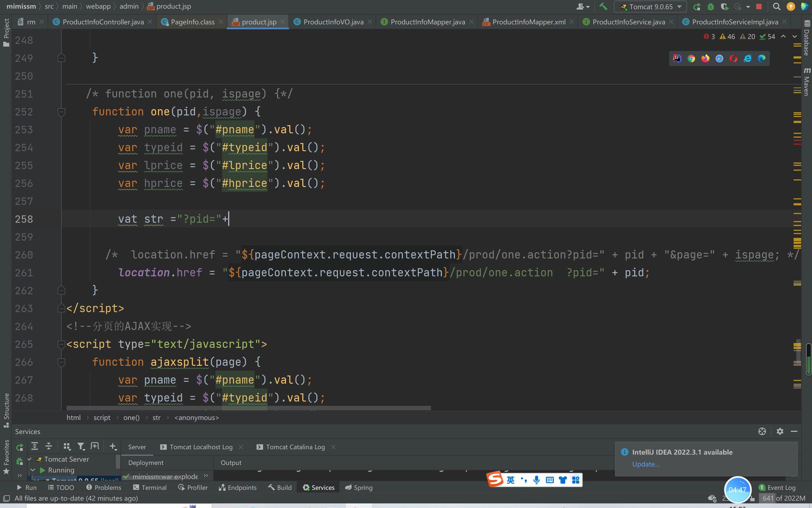Viewport: 812px width, 508px height.
Task: Open page in Chrome browser icon
Action: tap(691, 59)
